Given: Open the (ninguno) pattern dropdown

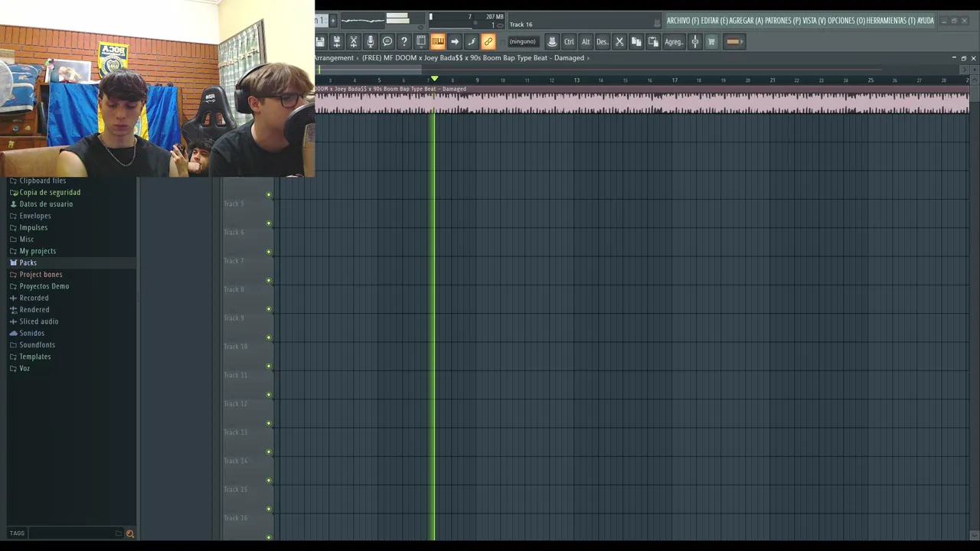Looking at the screenshot, I should click(523, 41).
